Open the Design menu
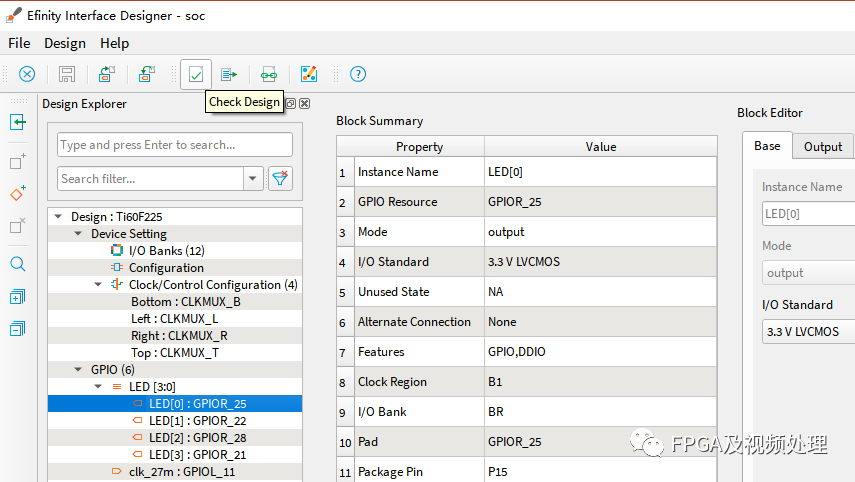 pyautogui.click(x=65, y=43)
